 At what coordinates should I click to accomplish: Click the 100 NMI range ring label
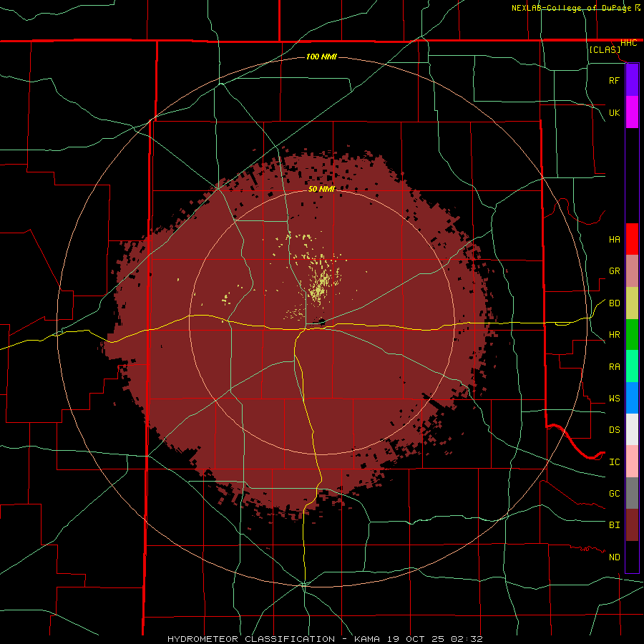point(321,57)
